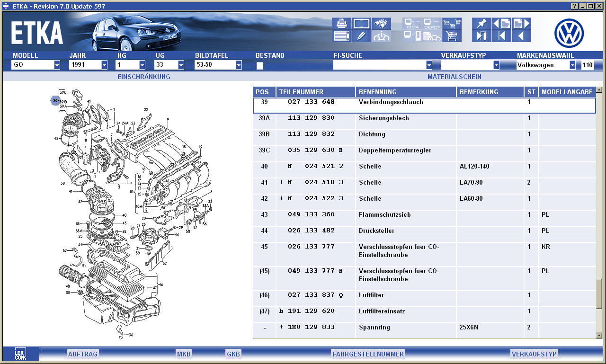The height and width of the screenshot is (364, 606).
Task: Click the parts list vertical scrollbar thumb
Action: (x=599, y=293)
